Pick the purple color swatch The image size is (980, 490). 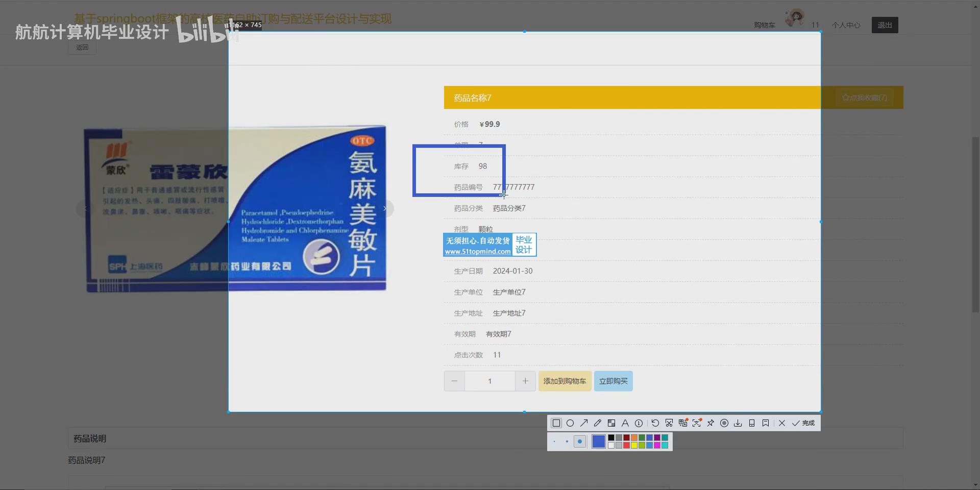(x=657, y=437)
